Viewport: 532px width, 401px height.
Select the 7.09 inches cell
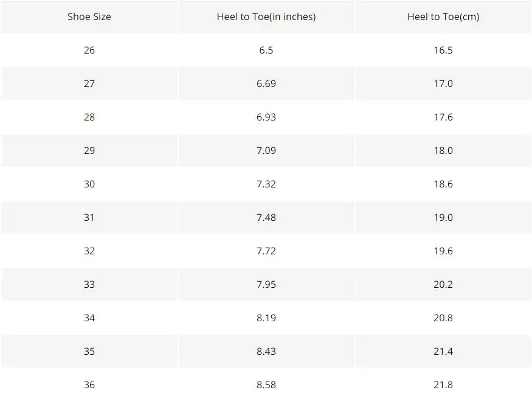266,150
